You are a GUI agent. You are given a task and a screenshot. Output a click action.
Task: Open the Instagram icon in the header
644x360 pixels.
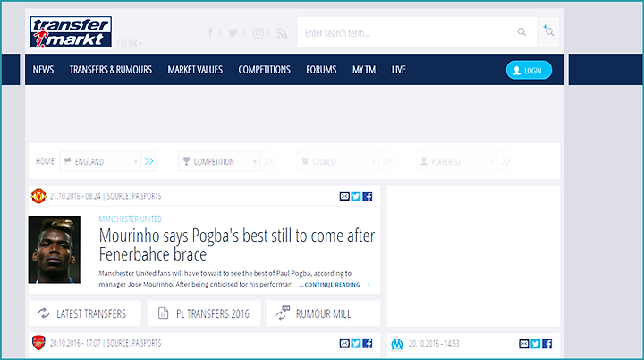pos(258,33)
